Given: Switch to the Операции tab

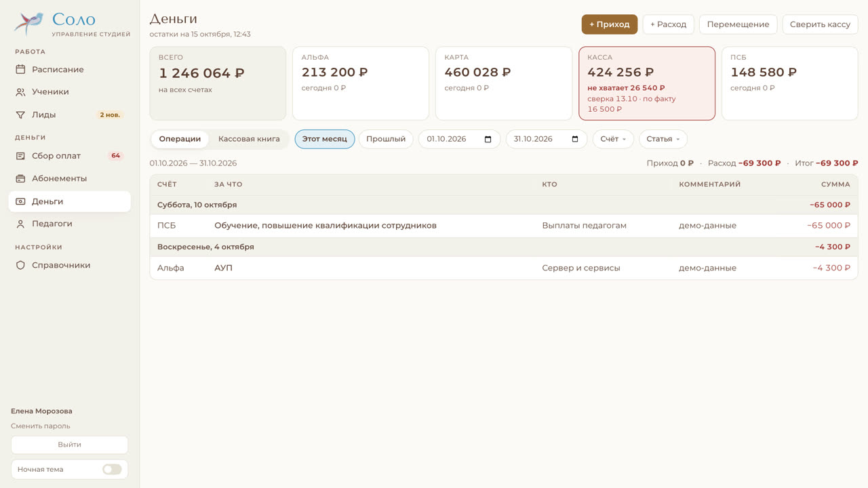Looking at the screenshot, I should 180,139.
